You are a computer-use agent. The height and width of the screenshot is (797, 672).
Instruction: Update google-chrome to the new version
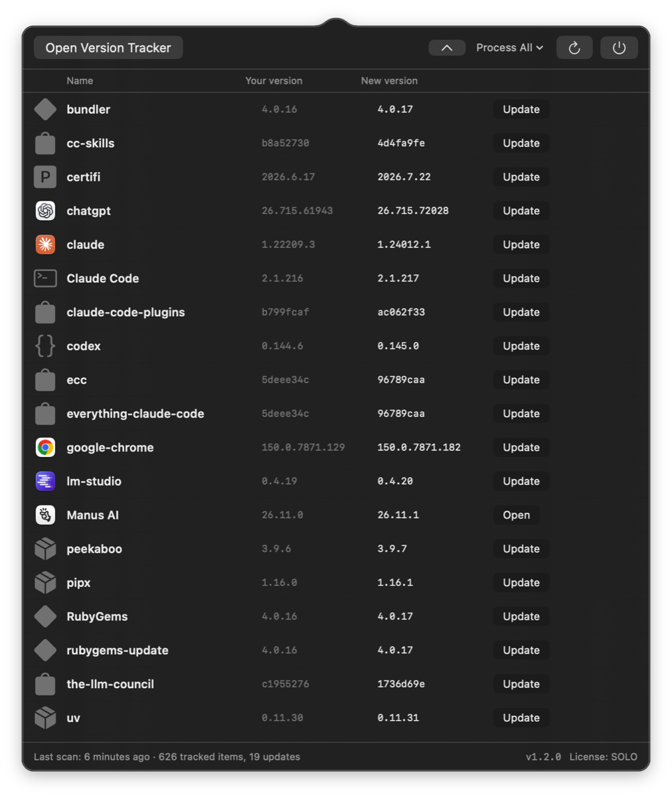click(521, 448)
